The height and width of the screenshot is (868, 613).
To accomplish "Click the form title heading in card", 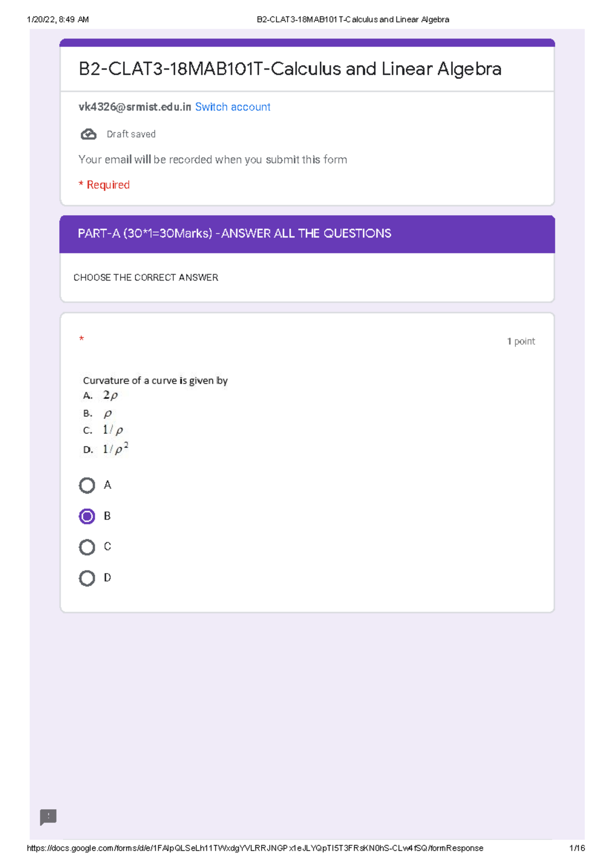I will pos(290,69).
